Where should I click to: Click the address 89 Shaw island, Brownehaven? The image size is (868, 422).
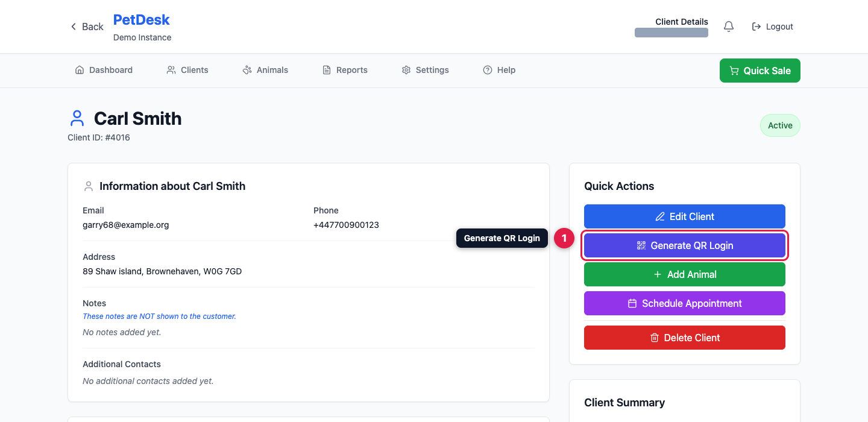pyautogui.click(x=162, y=271)
